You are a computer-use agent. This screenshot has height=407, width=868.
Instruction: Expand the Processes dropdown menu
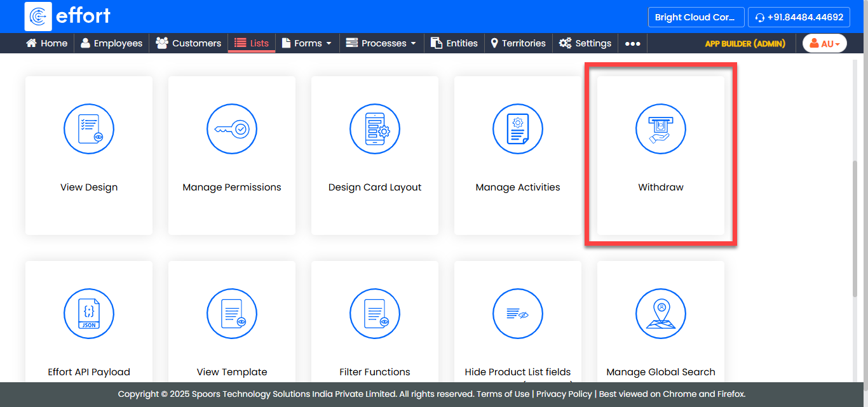(381, 43)
